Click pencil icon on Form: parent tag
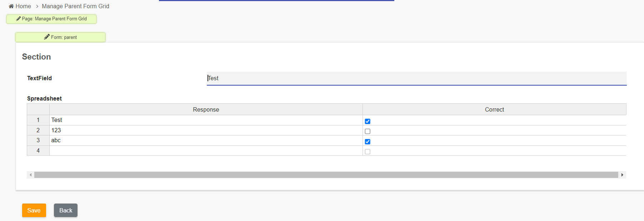The height and width of the screenshot is (221, 644). pyautogui.click(x=47, y=37)
